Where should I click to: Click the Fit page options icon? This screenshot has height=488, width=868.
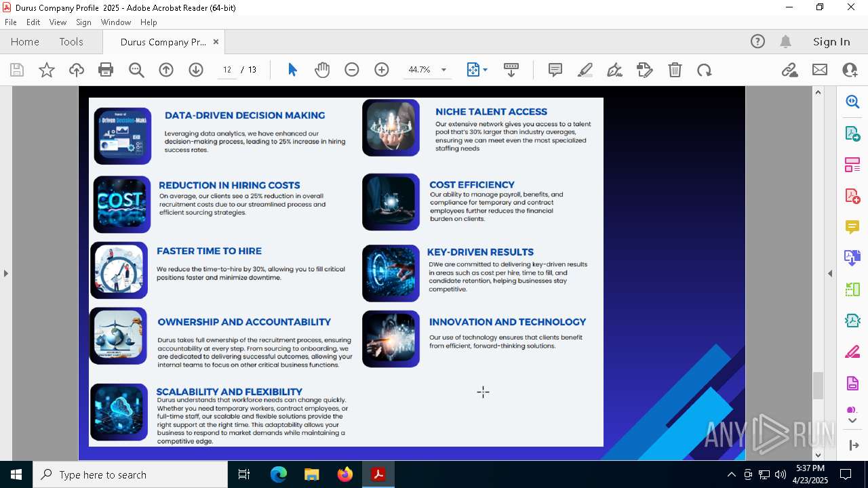tap(473, 70)
